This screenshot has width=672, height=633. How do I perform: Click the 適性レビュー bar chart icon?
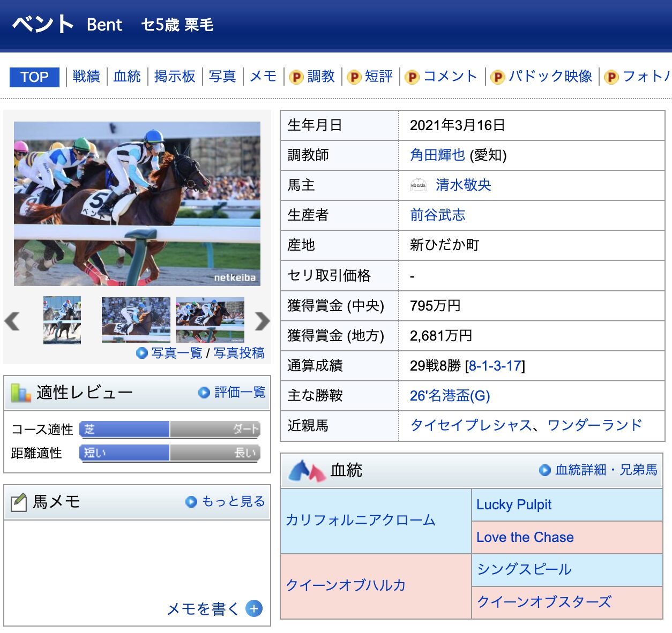tap(20, 393)
